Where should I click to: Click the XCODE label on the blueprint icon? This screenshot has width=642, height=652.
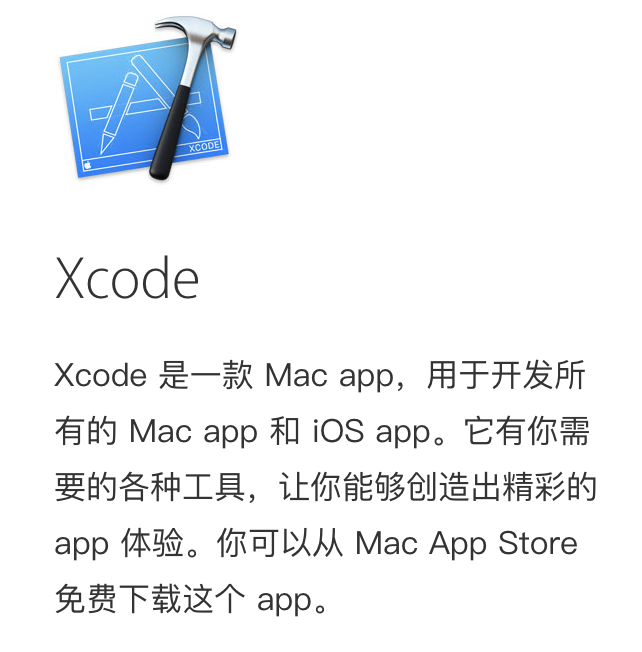coord(204,146)
